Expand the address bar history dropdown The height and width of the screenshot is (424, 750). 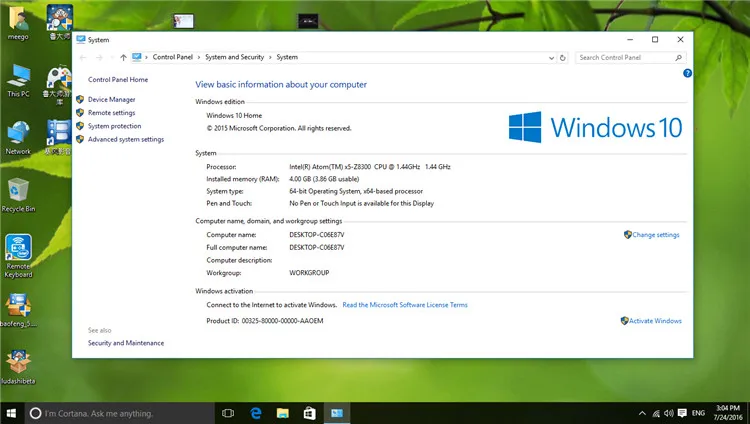[551, 58]
